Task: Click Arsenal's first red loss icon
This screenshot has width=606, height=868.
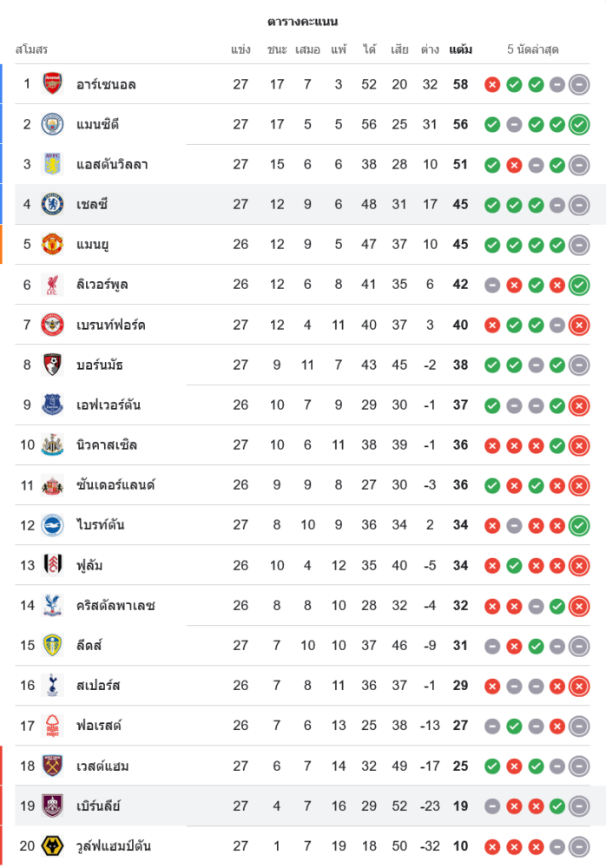Action: pyautogui.click(x=492, y=84)
